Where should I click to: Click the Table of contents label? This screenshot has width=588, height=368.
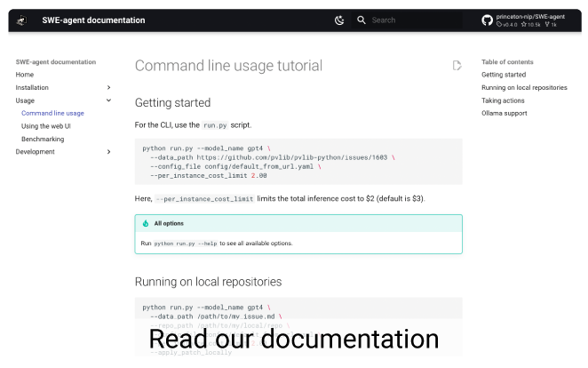tap(507, 62)
